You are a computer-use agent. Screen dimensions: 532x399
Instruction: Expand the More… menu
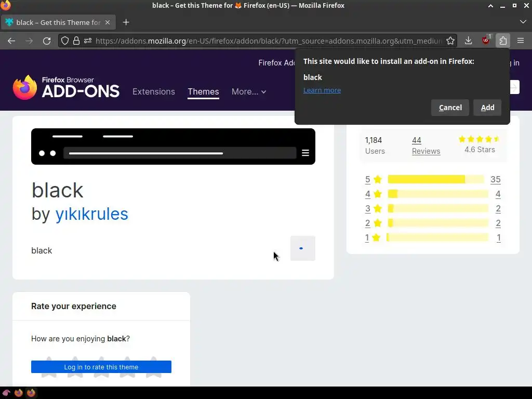pyautogui.click(x=249, y=91)
